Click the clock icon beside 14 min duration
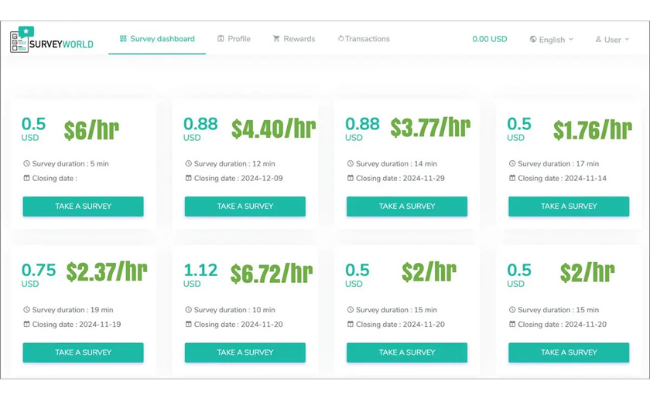Image resolution: width=650 pixels, height=400 pixels. pos(350,163)
